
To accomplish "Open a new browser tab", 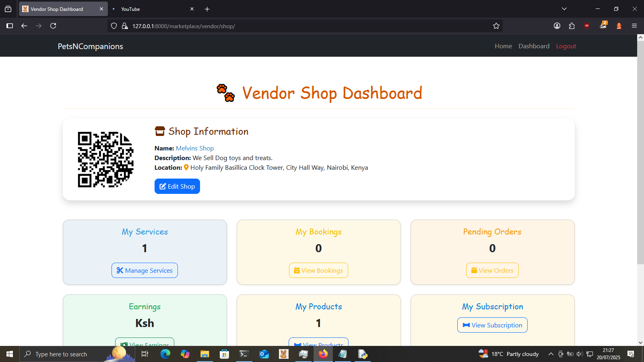I will [207, 9].
